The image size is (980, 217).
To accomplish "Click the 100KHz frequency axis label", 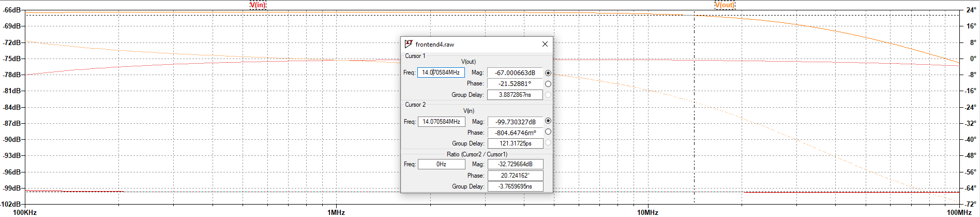I will click(25, 212).
